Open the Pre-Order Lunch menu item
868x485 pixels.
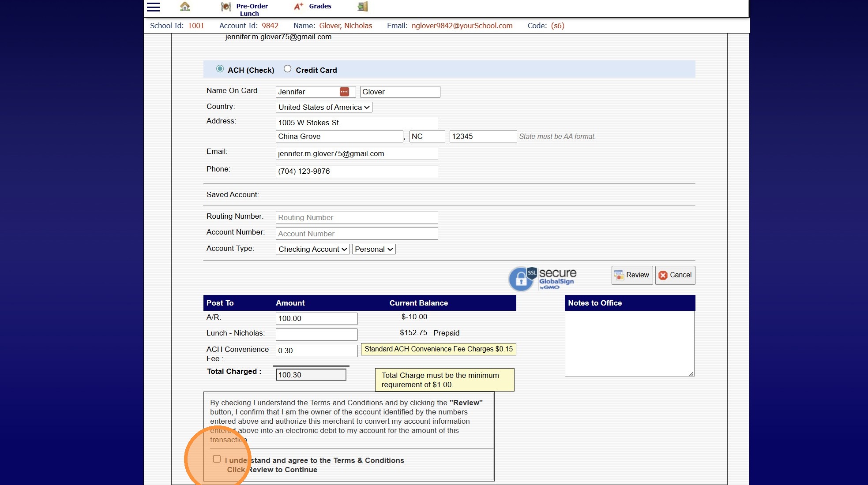click(252, 10)
